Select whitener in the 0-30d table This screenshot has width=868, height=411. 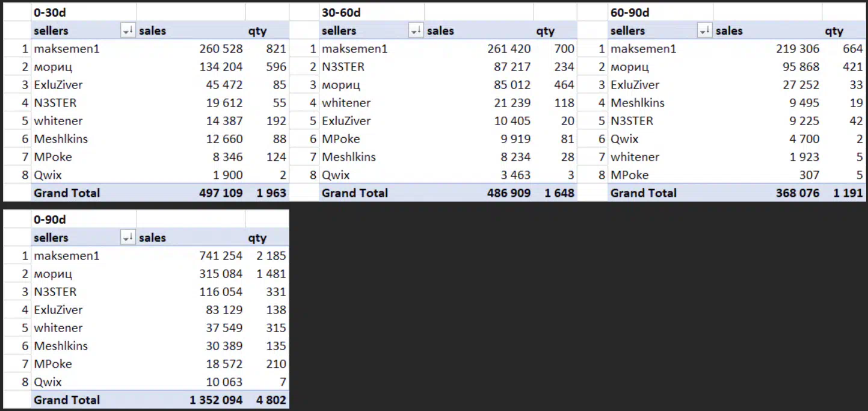coord(58,121)
